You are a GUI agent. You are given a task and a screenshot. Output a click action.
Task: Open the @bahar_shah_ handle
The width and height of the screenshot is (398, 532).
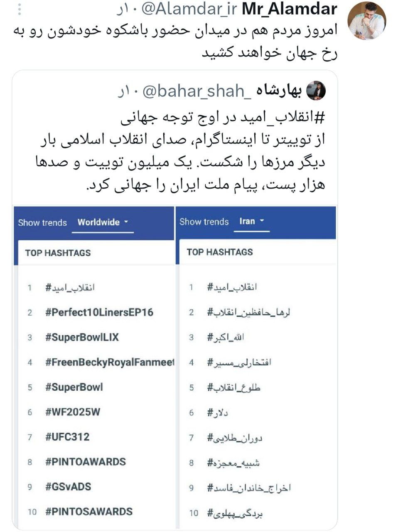pos(197,91)
